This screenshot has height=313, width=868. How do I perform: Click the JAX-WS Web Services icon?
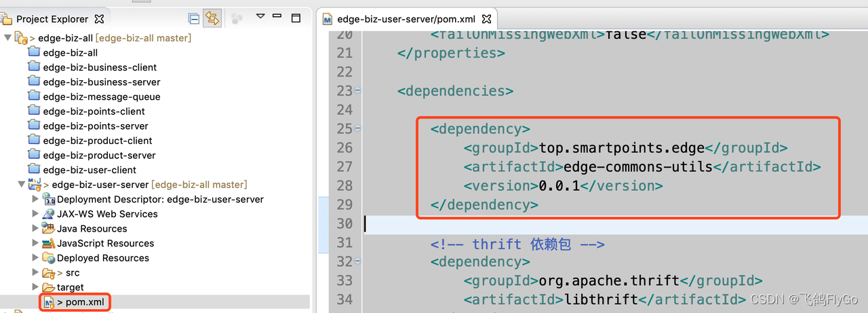(x=48, y=213)
